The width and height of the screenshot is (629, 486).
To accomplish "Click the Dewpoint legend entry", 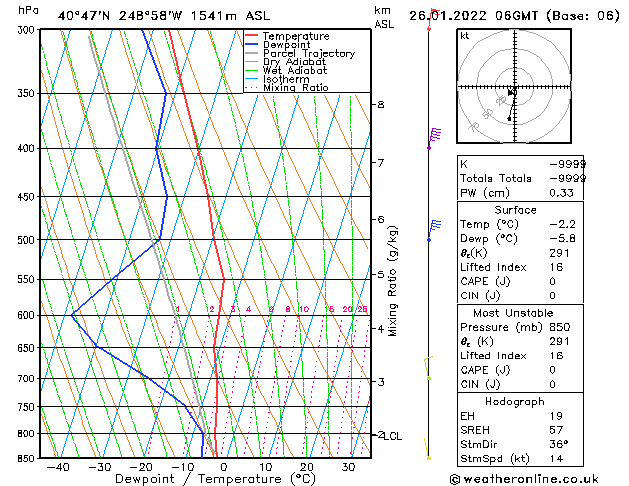I will [x=286, y=45].
